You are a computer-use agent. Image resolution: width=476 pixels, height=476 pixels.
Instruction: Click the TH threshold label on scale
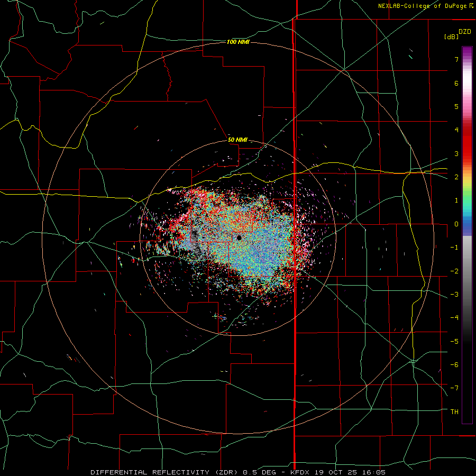click(x=454, y=412)
